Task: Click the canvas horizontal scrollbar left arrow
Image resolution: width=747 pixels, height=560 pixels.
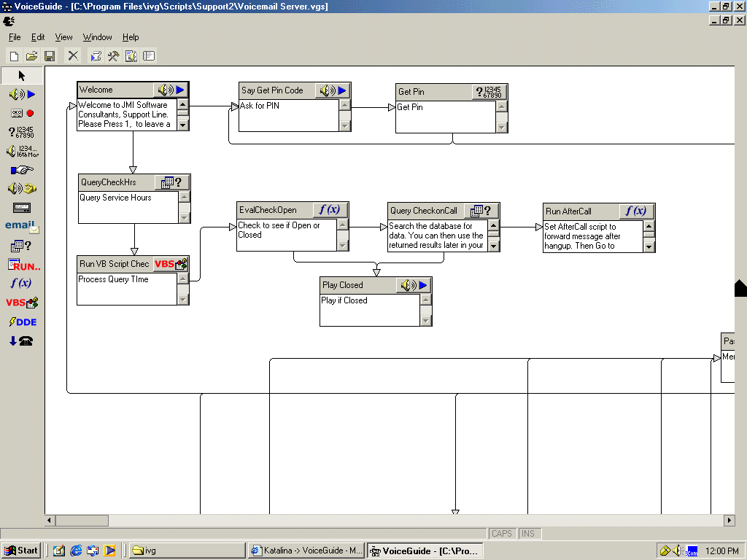Action: 50,521
